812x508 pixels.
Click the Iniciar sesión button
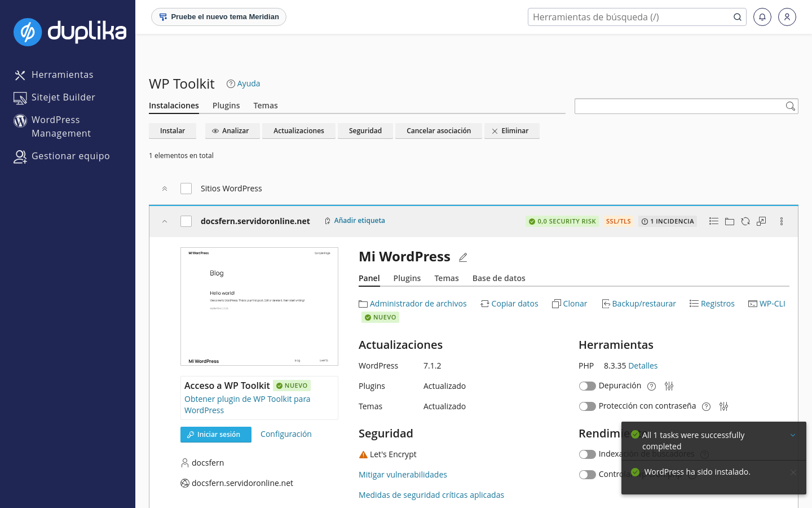click(216, 435)
